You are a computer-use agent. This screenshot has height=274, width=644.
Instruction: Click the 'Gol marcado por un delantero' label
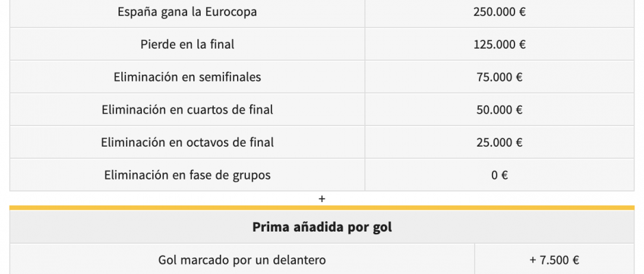(242, 260)
